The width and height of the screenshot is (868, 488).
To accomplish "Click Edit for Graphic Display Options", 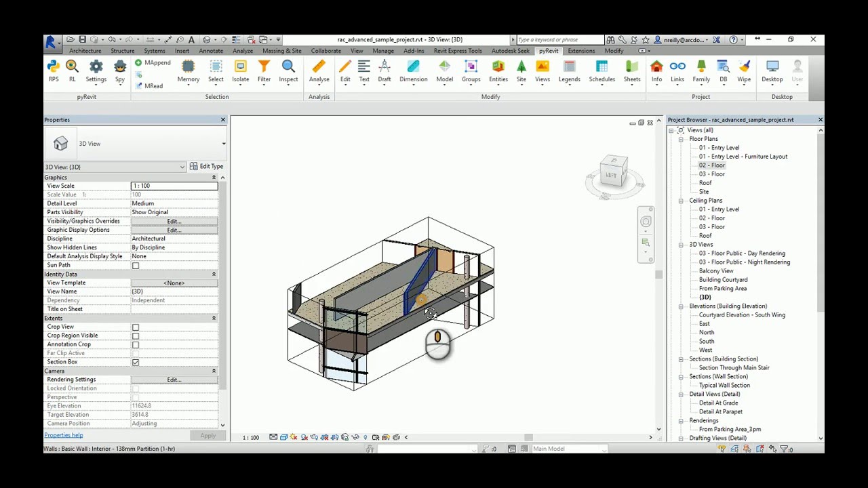I will pyautogui.click(x=174, y=230).
